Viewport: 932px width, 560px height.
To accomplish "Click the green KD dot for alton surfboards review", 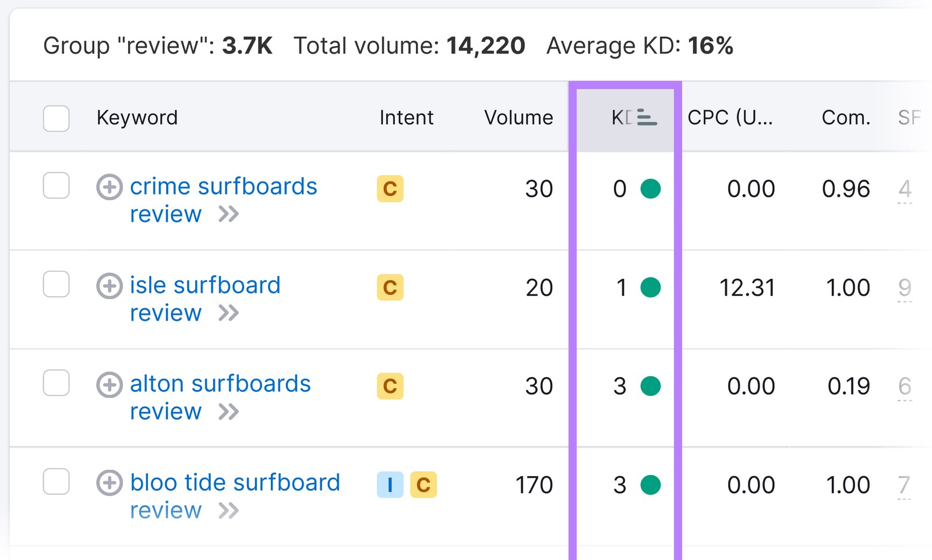I will point(651,386).
